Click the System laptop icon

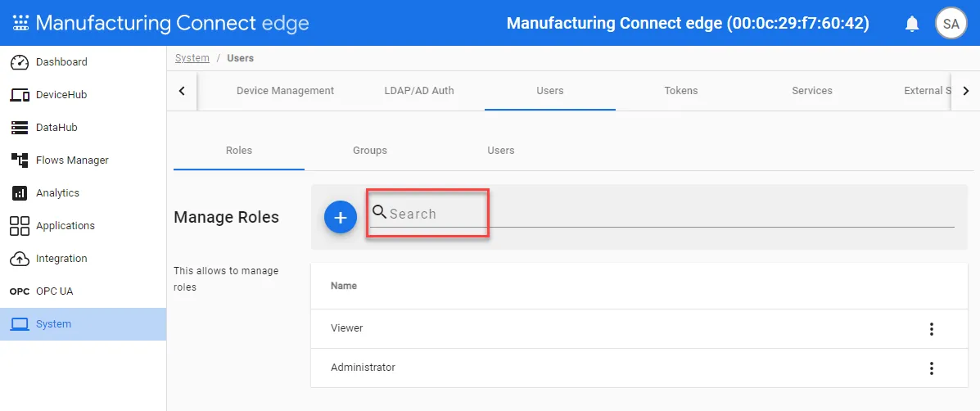20,324
